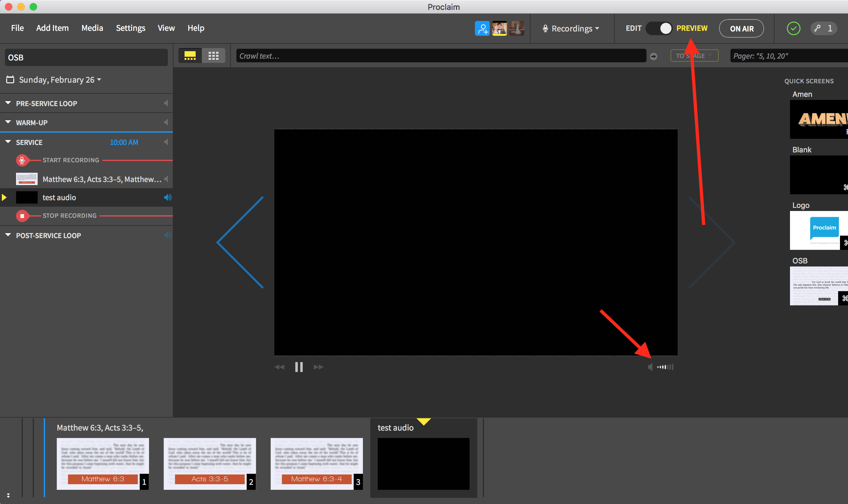Open the Recordings dropdown

(x=571, y=28)
